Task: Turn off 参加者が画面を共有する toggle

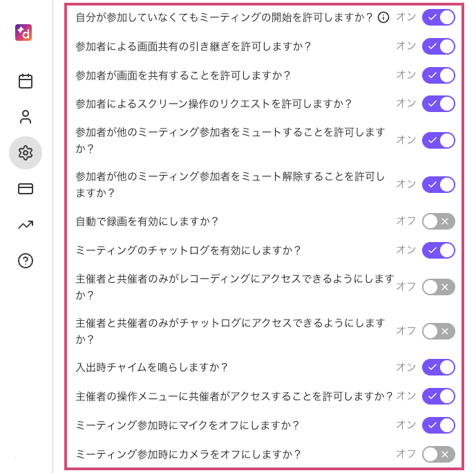Action: 439,75
